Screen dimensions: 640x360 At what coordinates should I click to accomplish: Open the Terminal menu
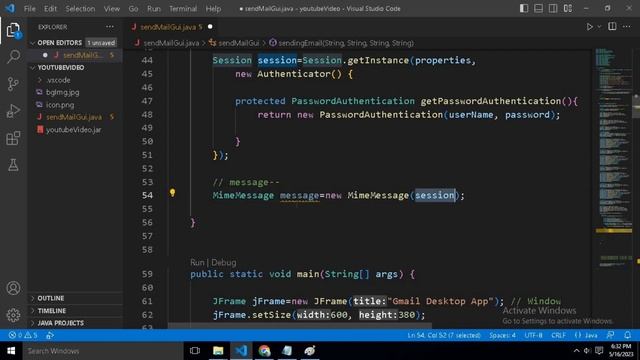pos(183,9)
